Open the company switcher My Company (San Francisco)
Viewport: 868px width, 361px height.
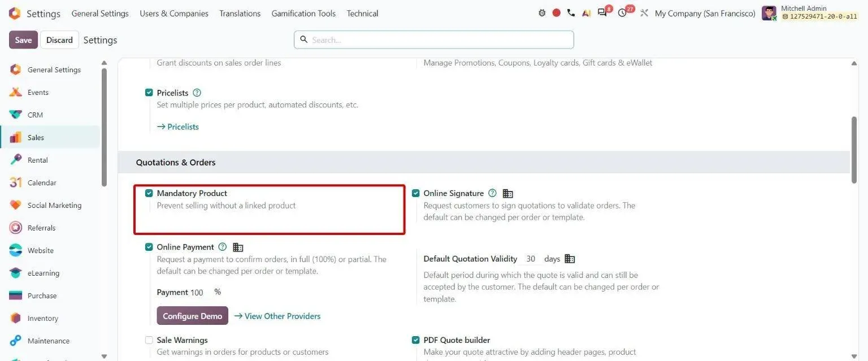tap(705, 13)
